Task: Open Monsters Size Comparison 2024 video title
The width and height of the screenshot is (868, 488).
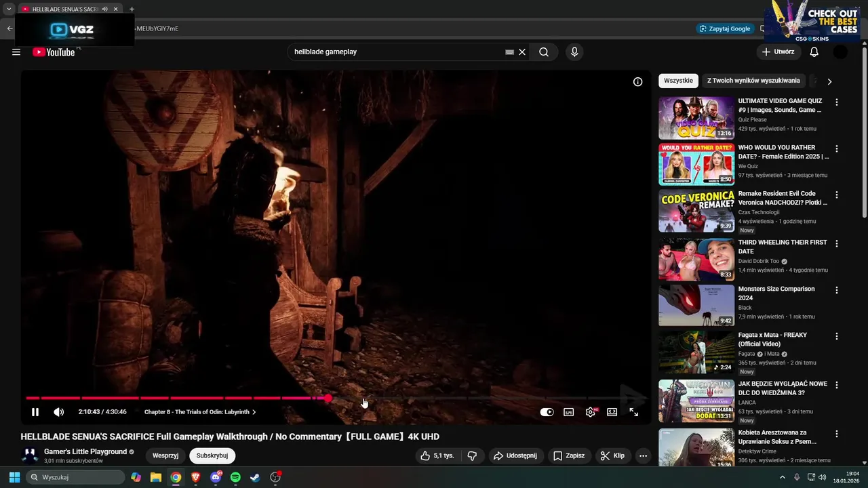Action: click(x=776, y=293)
